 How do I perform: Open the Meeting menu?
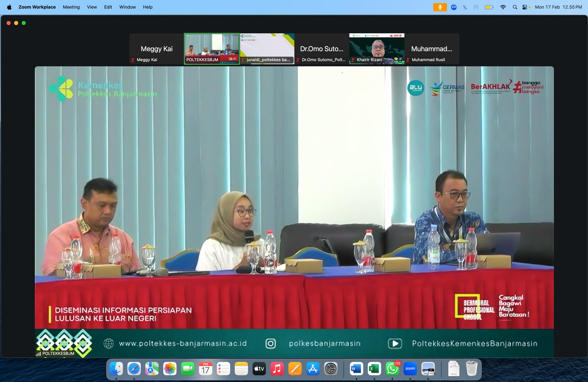71,7
